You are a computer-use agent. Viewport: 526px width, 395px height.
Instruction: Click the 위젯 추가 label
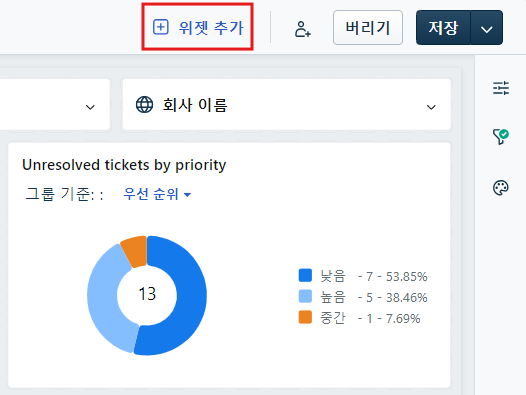point(211,28)
